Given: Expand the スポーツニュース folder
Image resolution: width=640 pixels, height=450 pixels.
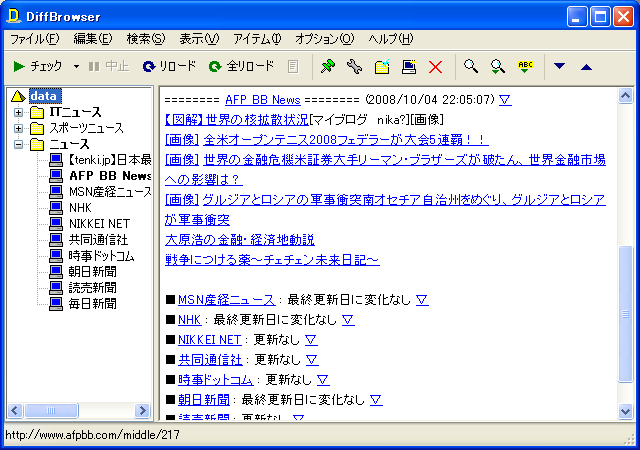Looking at the screenshot, I should pyautogui.click(x=18, y=128).
